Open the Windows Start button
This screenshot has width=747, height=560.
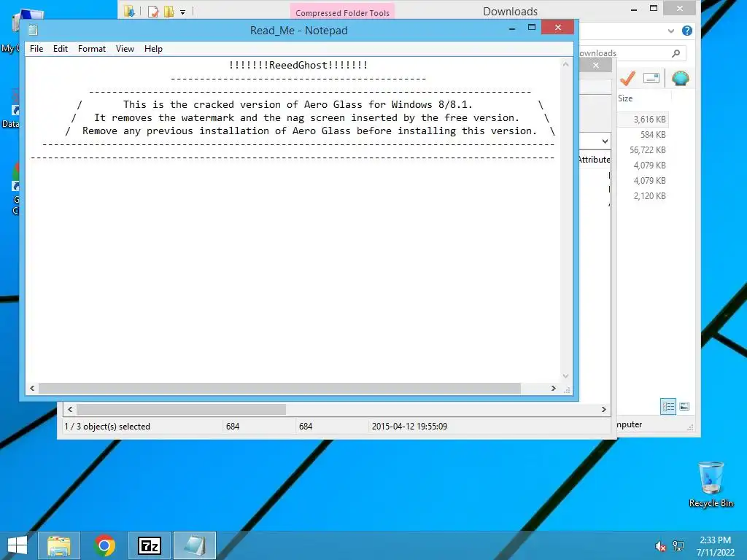18,545
